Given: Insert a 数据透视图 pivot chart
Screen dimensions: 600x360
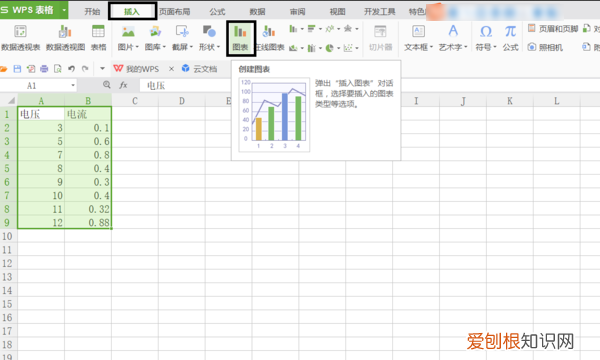Looking at the screenshot, I should [65, 37].
